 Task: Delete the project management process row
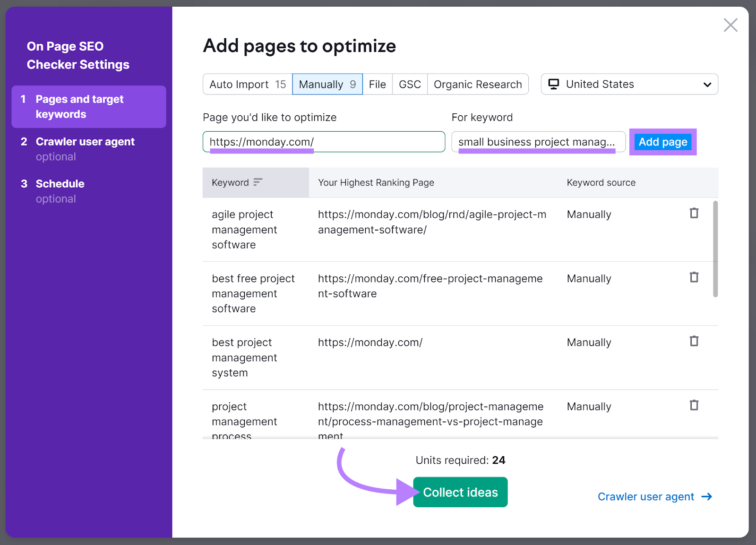coord(694,405)
